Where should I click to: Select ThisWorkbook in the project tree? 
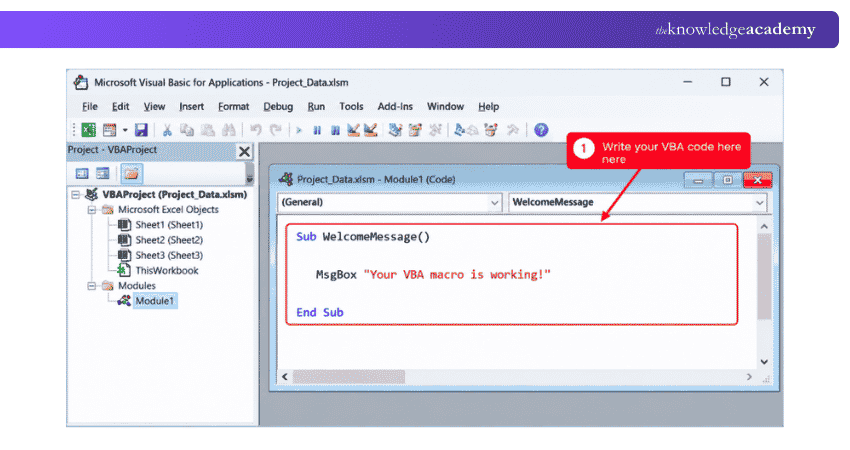pyautogui.click(x=166, y=271)
